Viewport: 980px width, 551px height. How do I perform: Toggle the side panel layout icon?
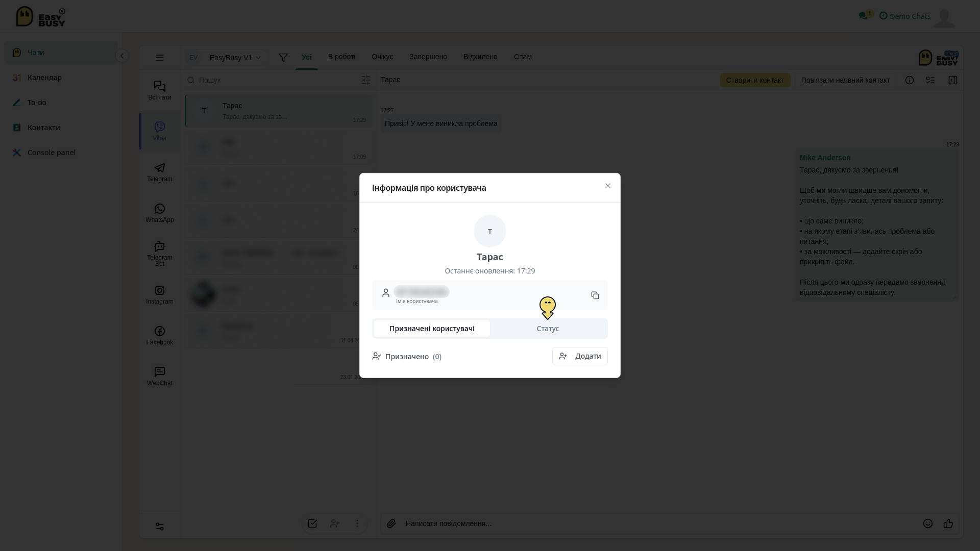click(x=953, y=80)
